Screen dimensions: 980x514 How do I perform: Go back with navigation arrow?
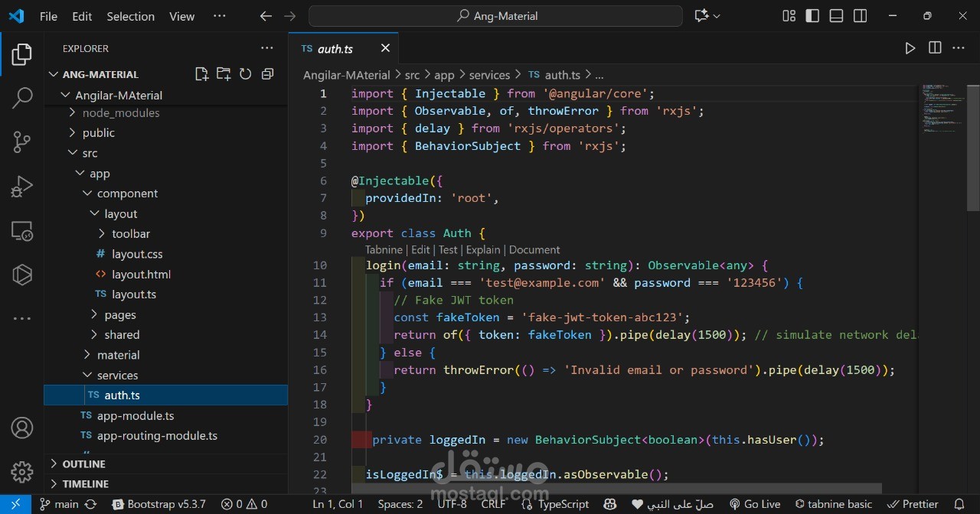coord(266,16)
